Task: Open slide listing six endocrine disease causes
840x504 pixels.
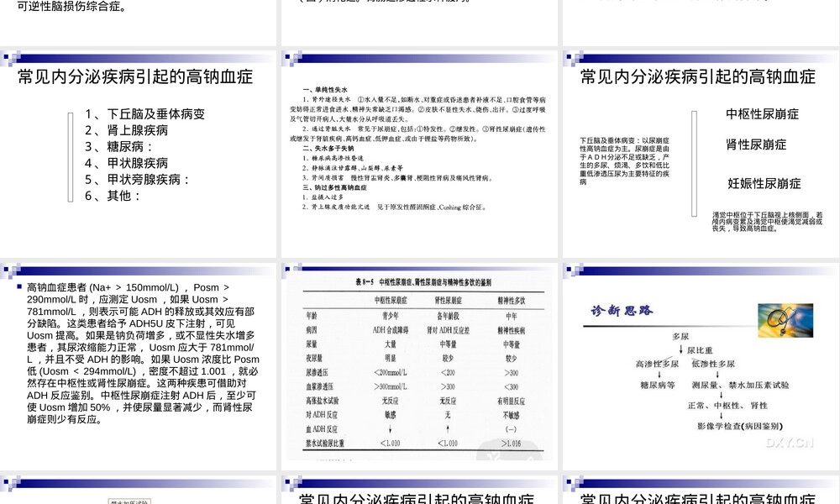Action: pos(139,155)
